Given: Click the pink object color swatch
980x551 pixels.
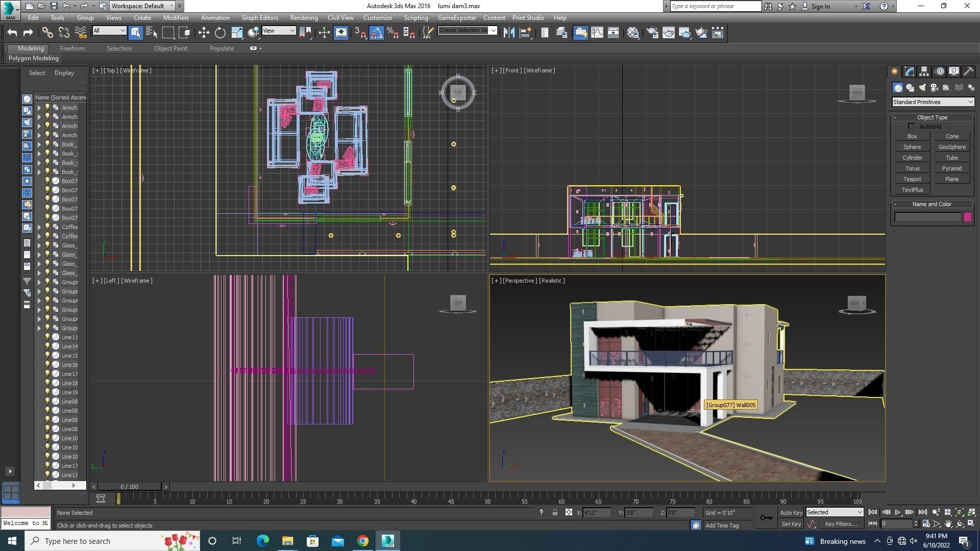Looking at the screenshot, I should point(967,217).
